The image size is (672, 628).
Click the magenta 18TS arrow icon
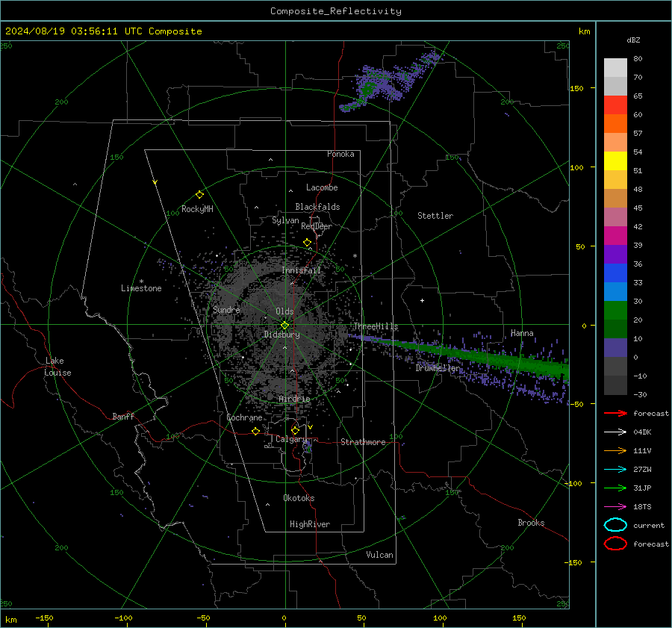615,507
